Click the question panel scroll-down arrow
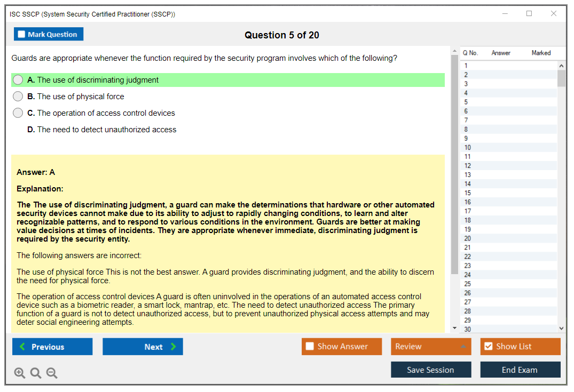 [454, 328]
